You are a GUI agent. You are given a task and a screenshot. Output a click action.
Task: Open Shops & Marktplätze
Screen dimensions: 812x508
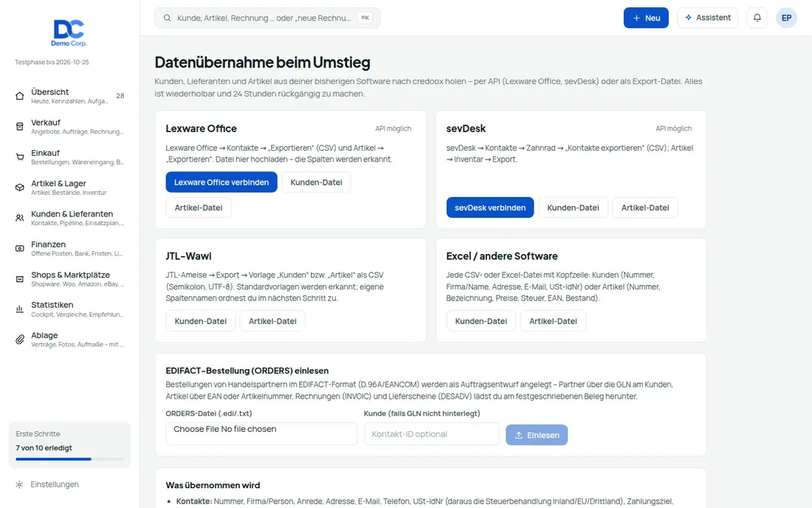[x=70, y=279]
